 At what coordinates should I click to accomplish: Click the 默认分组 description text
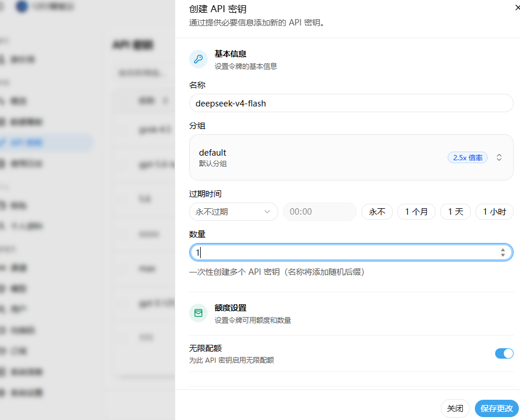[213, 164]
